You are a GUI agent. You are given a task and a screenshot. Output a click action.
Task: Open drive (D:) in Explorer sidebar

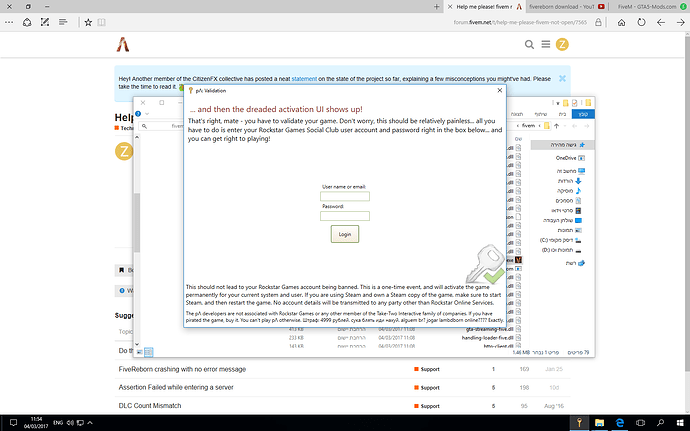click(562, 250)
